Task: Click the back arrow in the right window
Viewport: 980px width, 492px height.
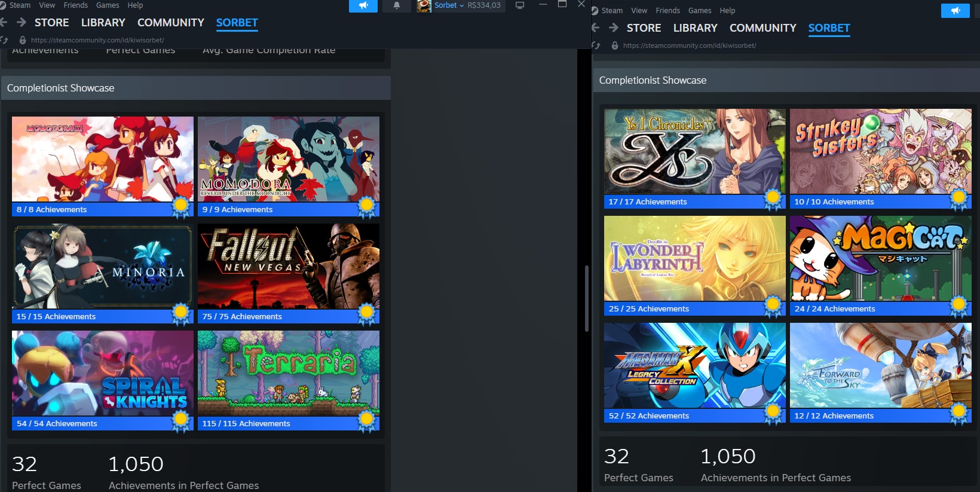Action: coord(595,27)
